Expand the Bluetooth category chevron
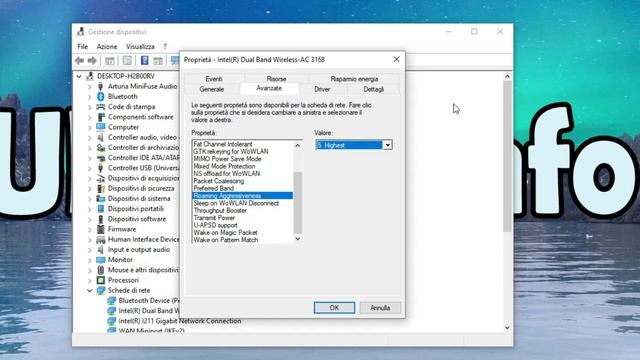 (89, 96)
